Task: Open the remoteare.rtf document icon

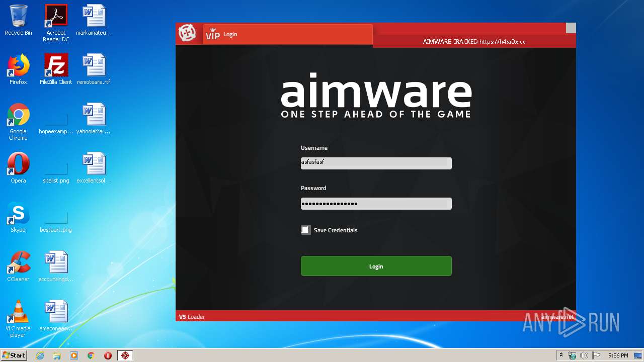Action: [94, 69]
